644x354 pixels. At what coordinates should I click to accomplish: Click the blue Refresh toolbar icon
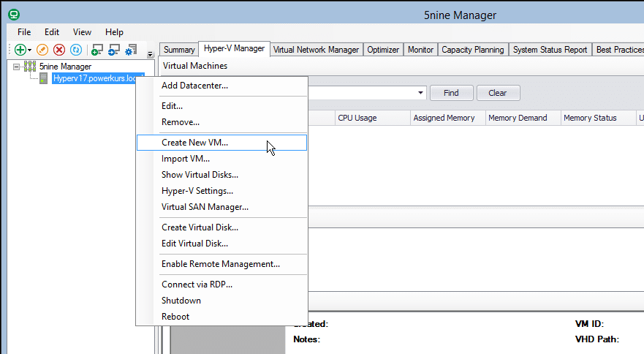pyautogui.click(x=76, y=50)
